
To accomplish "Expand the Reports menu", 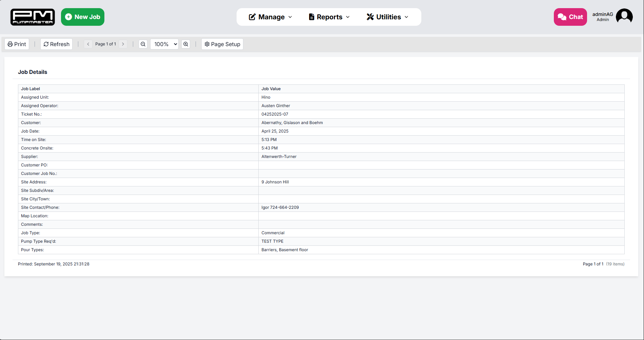I will coord(329,17).
